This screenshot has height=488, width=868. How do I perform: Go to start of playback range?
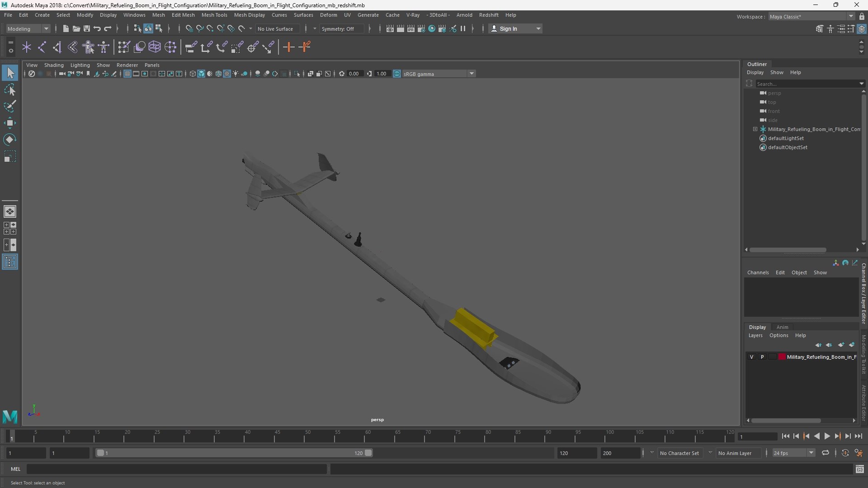pos(785,436)
